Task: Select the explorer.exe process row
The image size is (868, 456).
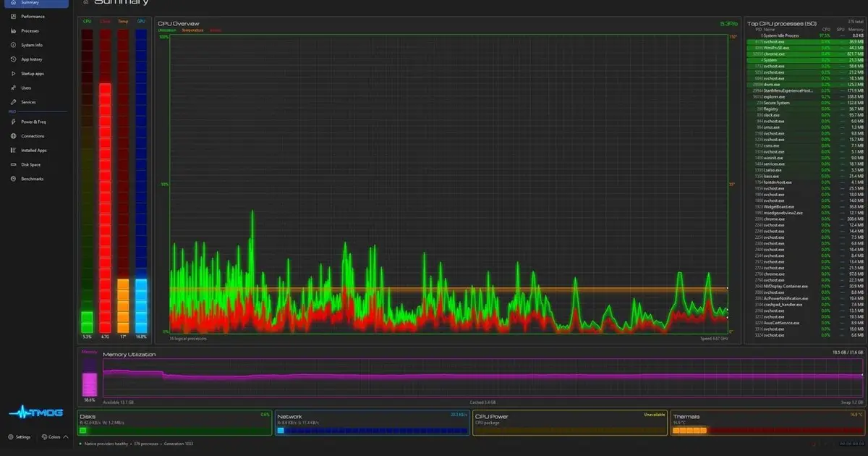Action: click(x=806, y=96)
